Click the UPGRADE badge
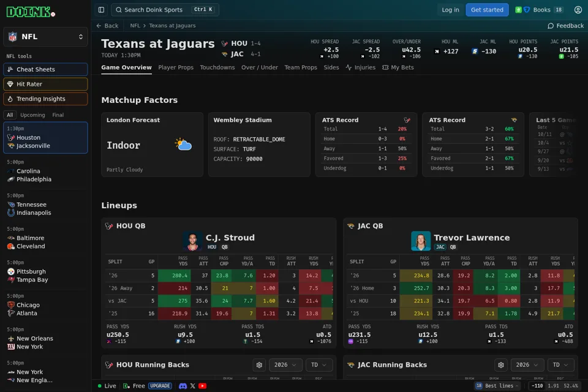Viewport: 588px width, 392px height. [x=160, y=386]
